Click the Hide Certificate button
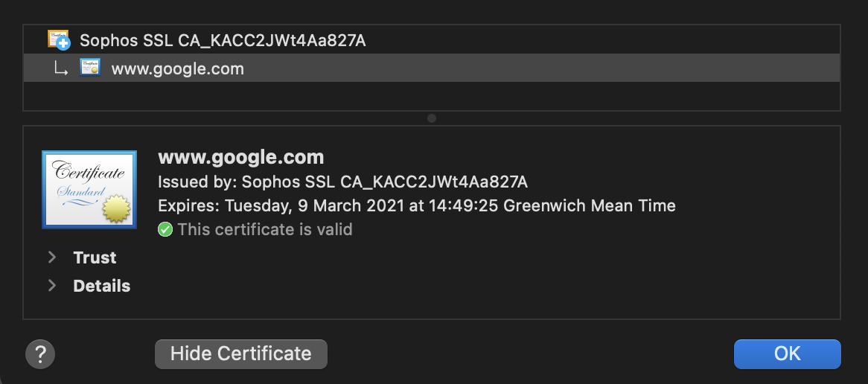The width and height of the screenshot is (868, 384). click(x=240, y=353)
